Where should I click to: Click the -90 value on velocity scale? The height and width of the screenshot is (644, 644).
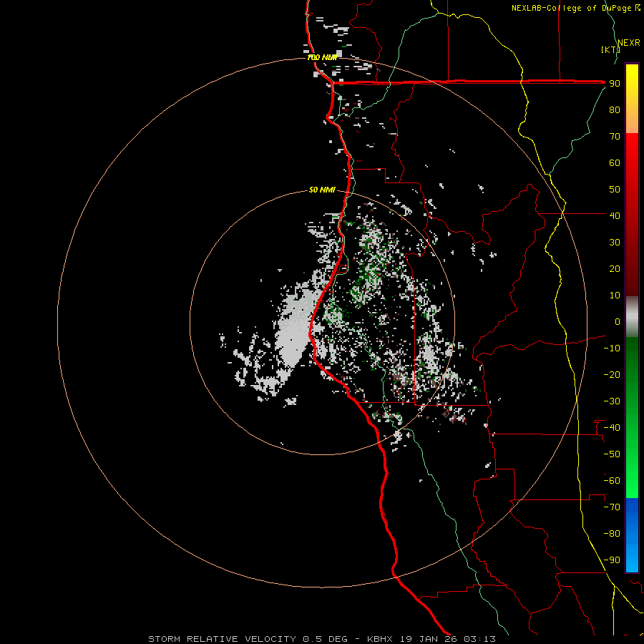click(x=612, y=560)
